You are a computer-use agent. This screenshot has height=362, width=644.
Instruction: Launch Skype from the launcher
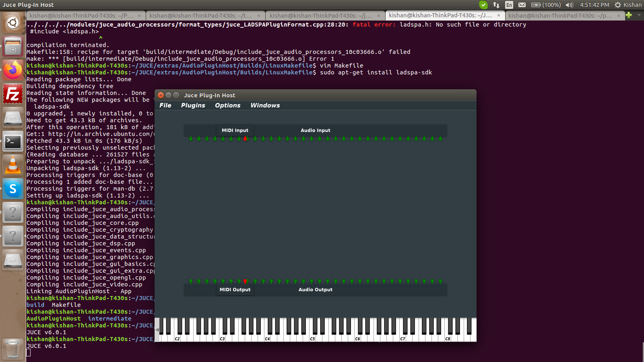pos(13,189)
